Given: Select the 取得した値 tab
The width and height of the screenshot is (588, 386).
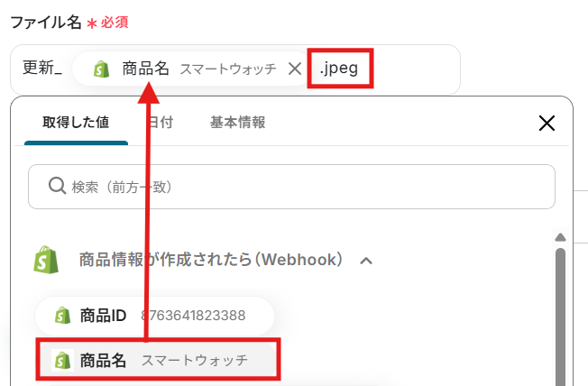Looking at the screenshot, I should (x=76, y=123).
